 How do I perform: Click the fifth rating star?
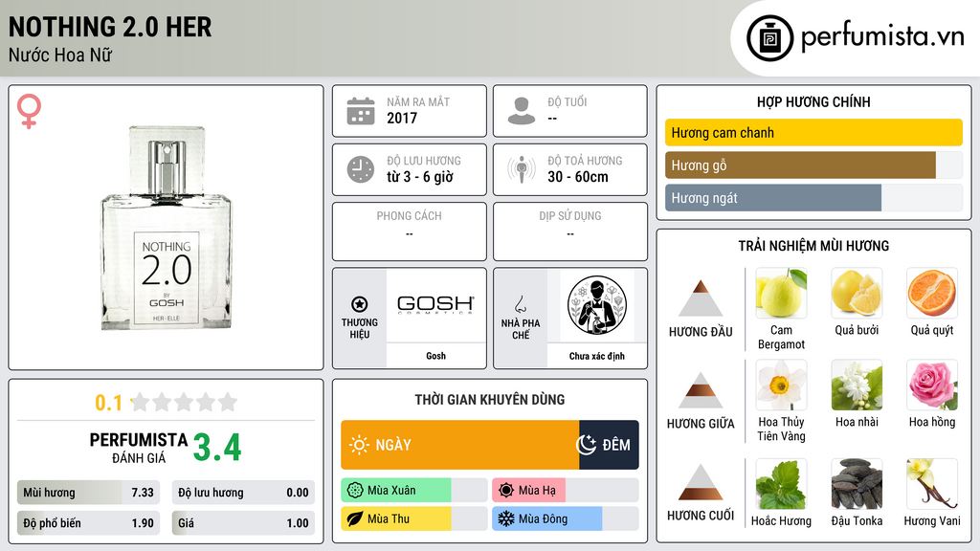(228, 402)
